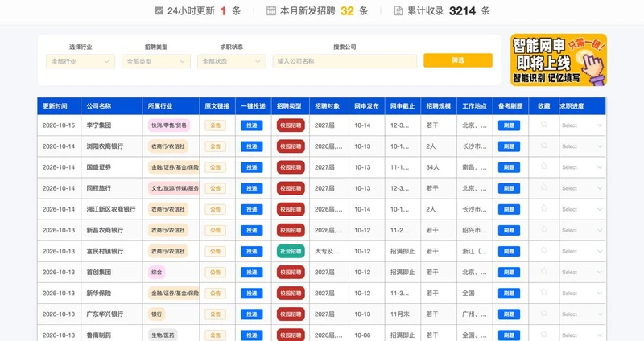Image resolution: width=644 pixels, height=341 pixels.
Task: Star the 浏阳农商银行 row
Action: pyautogui.click(x=544, y=145)
